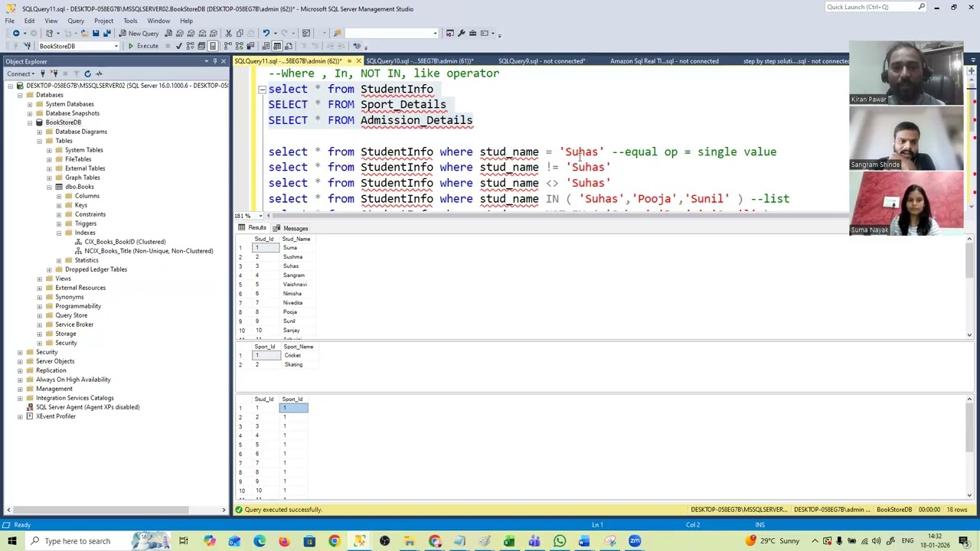The width and height of the screenshot is (980, 551).
Task: Collapse the select StudentInfo code region
Action: tap(262, 90)
